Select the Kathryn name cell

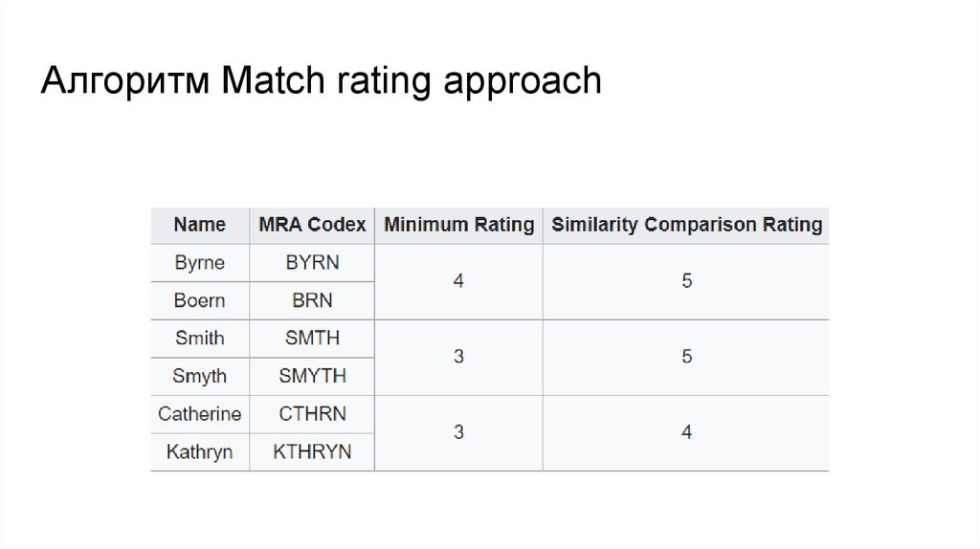tap(200, 452)
